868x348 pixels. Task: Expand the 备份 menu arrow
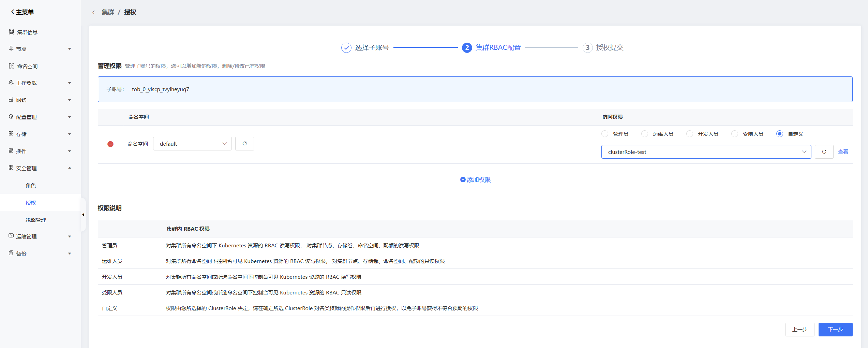point(70,253)
